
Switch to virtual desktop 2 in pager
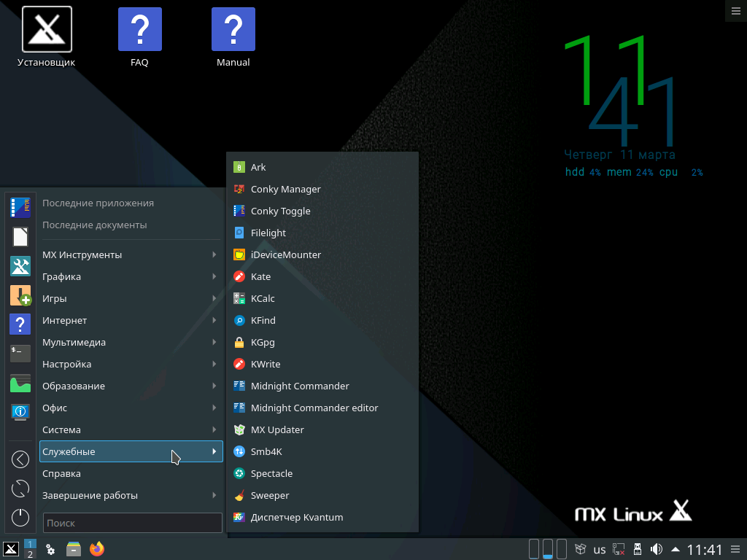(30, 554)
